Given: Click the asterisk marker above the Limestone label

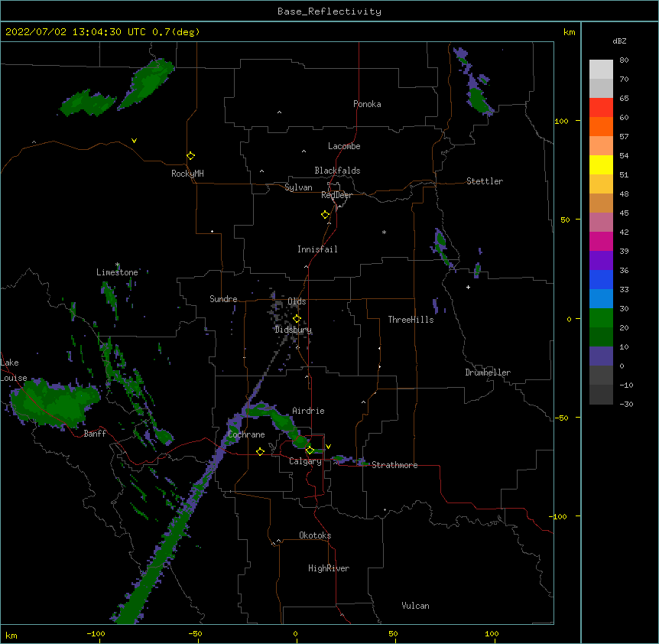Looking at the screenshot, I should click(x=118, y=265).
